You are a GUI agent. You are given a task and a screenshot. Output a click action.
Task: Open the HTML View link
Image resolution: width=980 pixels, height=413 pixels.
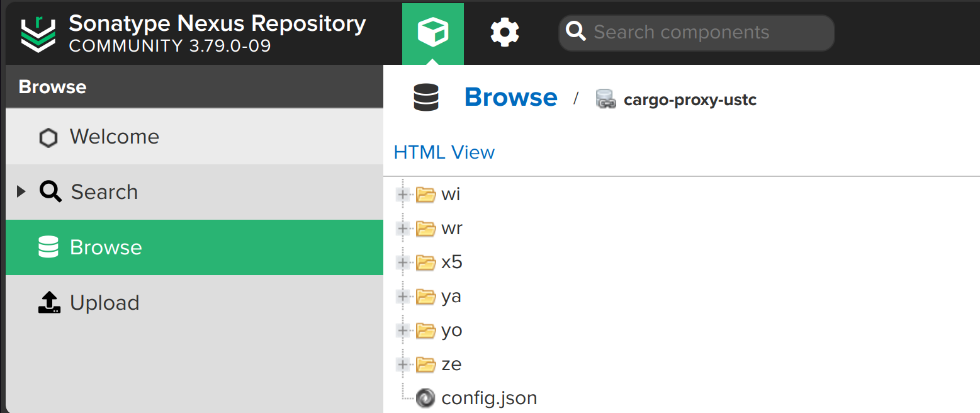(x=444, y=152)
